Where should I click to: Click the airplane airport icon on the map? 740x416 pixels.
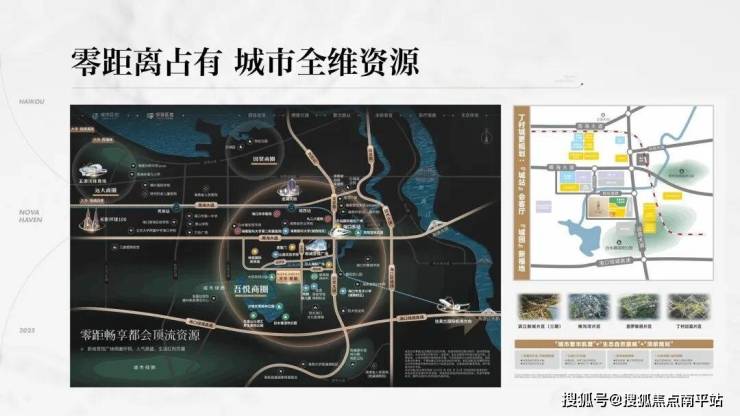pos(455,305)
